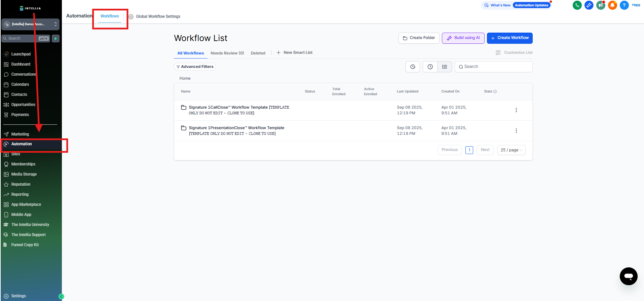Click the green phone dialer icon
This screenshot has width=644, height=301.
[577, 5]
